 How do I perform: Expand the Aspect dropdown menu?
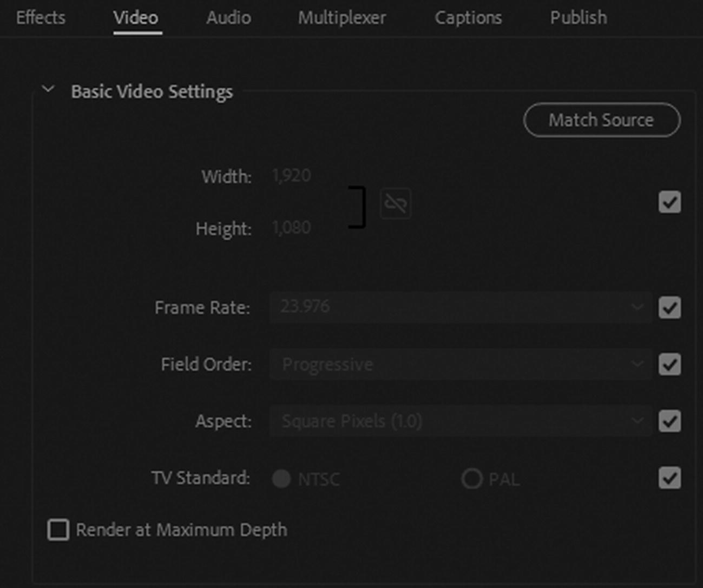coord(460,421)
